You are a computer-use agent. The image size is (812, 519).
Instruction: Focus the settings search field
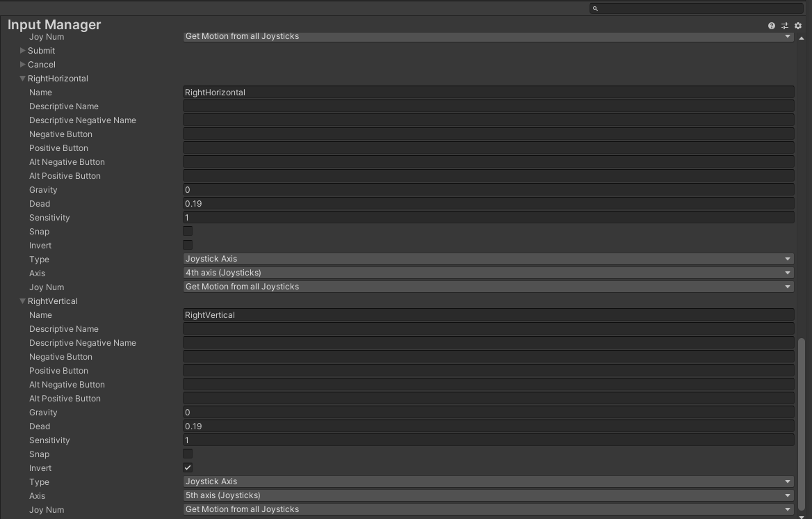point(697,8)
